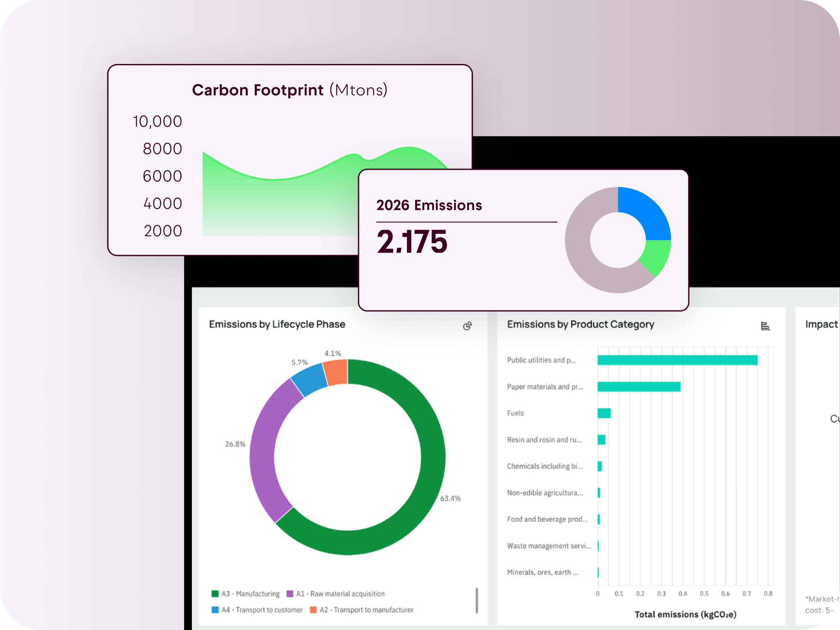
Task: Click the Resin and rosin category label
Action: coord(544,440)
